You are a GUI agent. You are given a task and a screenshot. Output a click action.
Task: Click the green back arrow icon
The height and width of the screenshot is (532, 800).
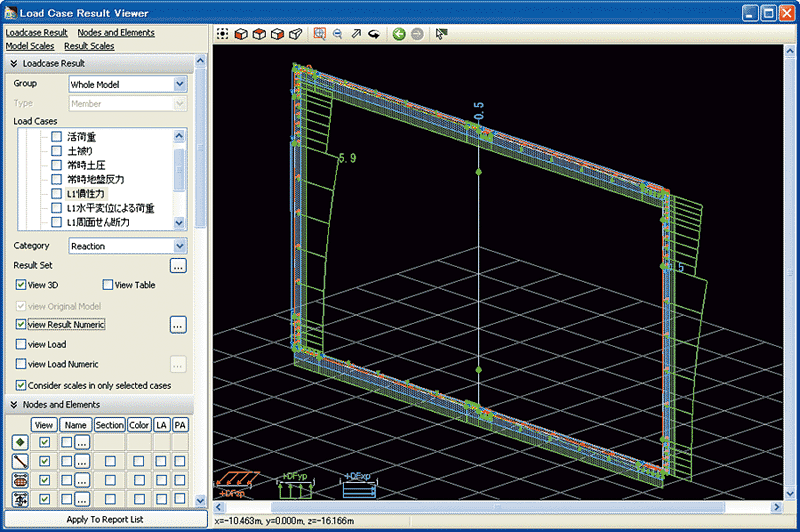(399, 34)
